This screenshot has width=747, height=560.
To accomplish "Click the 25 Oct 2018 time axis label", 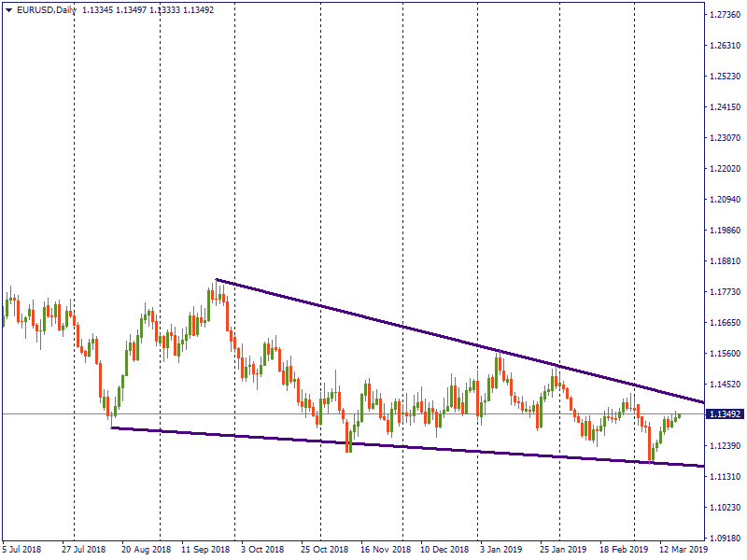I will coord(323,551).
